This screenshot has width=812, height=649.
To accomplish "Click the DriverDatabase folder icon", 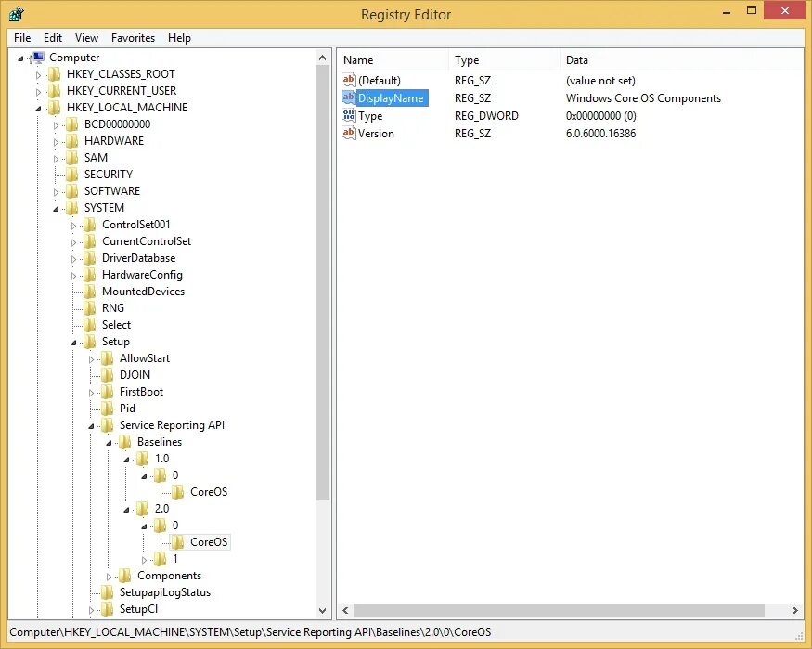I will [x=90, y=258].
